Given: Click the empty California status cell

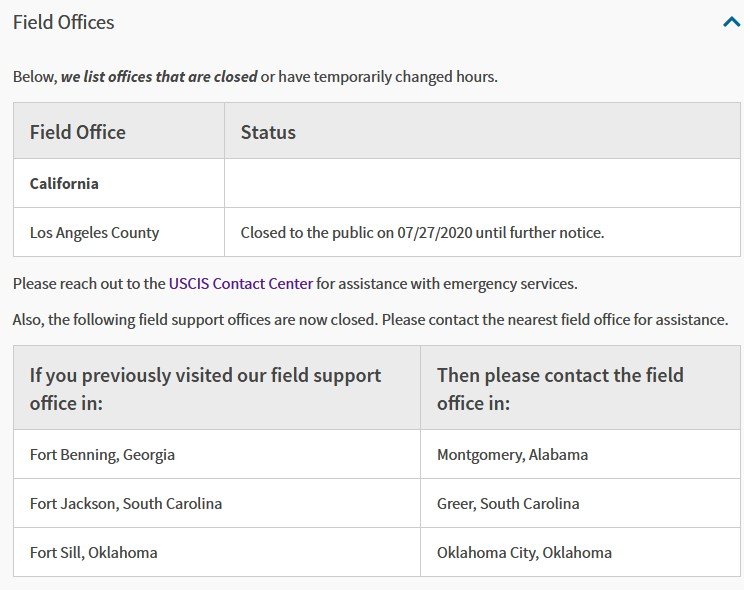Looking at the screenshot, I should [x=482, y=183].
